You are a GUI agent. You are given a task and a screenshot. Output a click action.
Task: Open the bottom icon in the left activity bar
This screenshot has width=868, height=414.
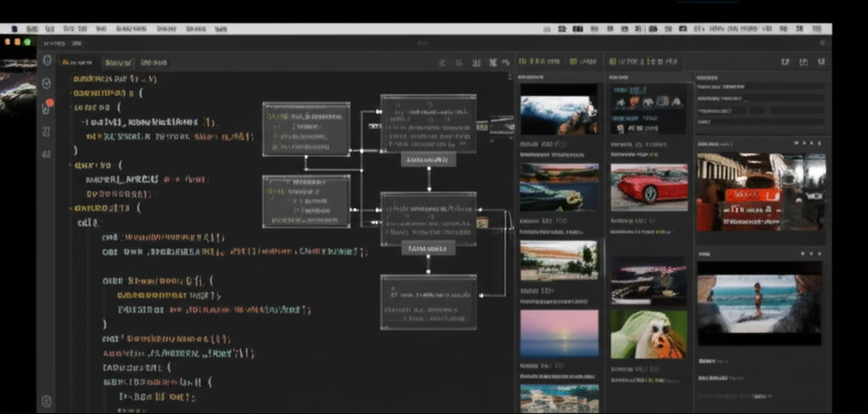(x=47, y=400)
